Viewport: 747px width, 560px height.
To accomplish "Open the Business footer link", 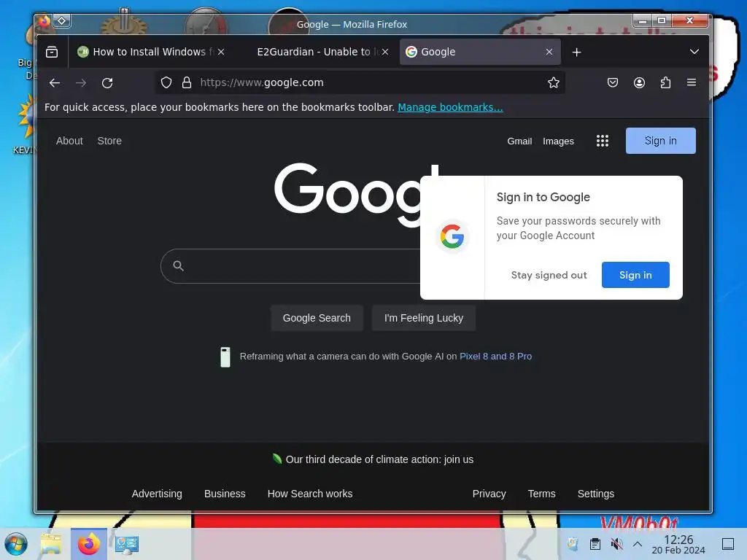I will 225,494.
